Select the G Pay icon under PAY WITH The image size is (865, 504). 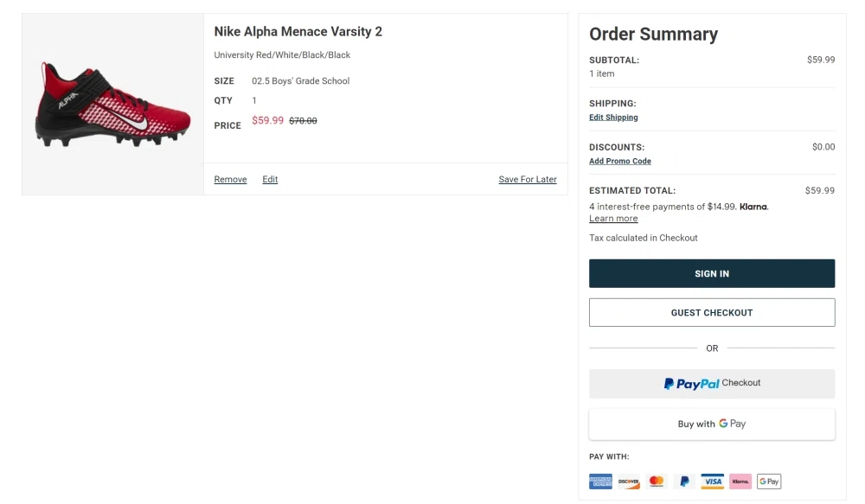(768, 481)
